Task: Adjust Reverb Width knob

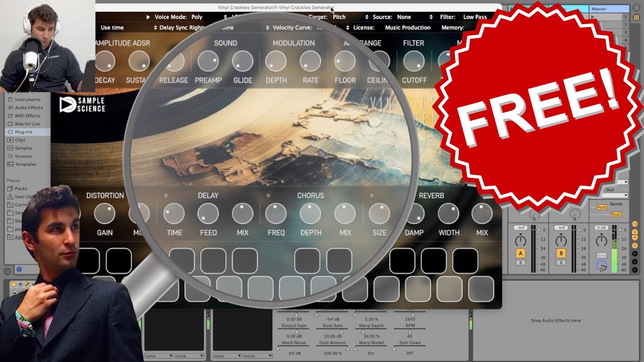Action: point(448,214)
